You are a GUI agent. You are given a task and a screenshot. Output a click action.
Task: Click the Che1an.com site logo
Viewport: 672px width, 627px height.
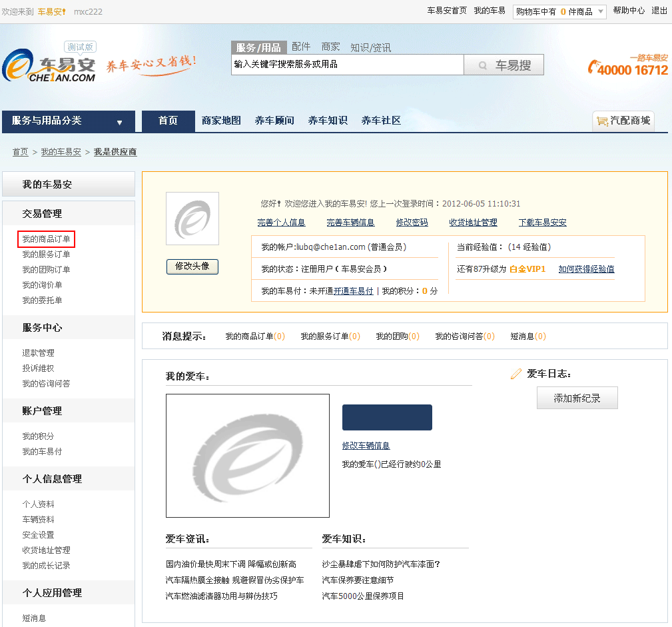click(x=49, y=65)
